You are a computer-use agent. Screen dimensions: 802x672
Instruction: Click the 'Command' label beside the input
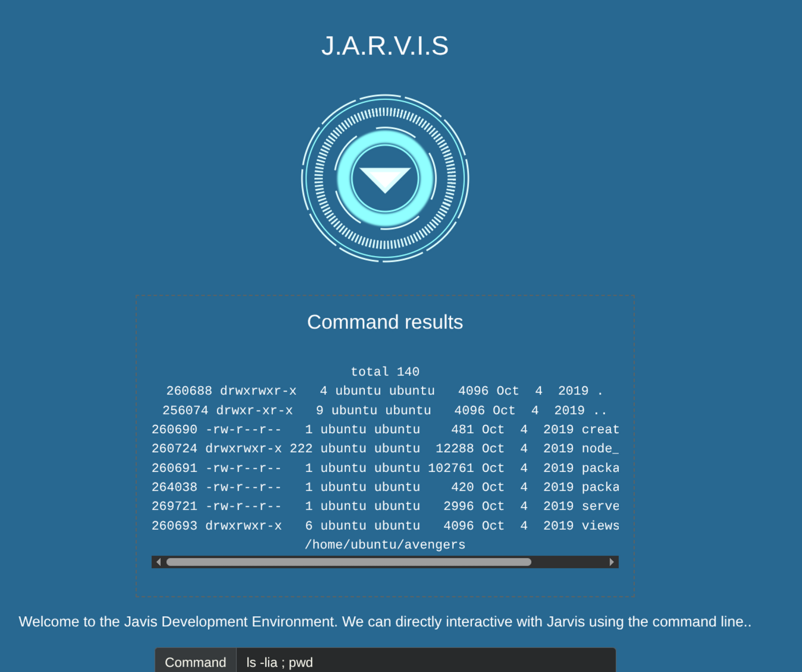point(195,662)
